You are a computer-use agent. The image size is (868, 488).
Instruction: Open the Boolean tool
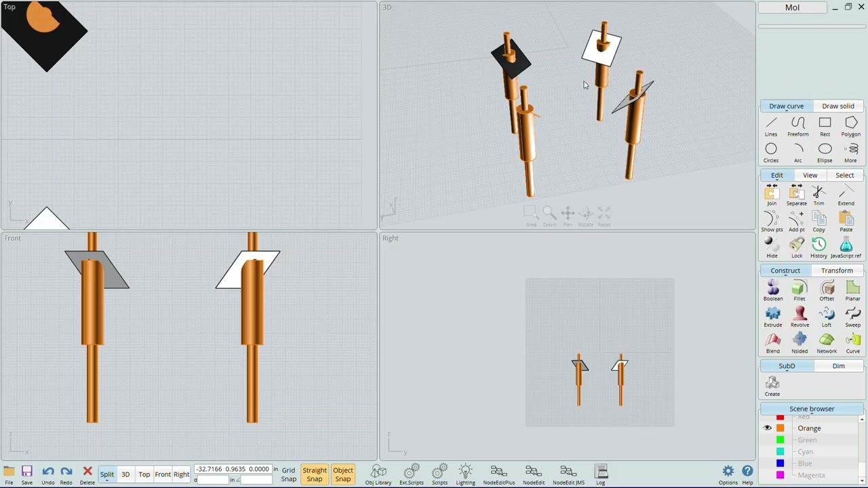coord(773,291)
